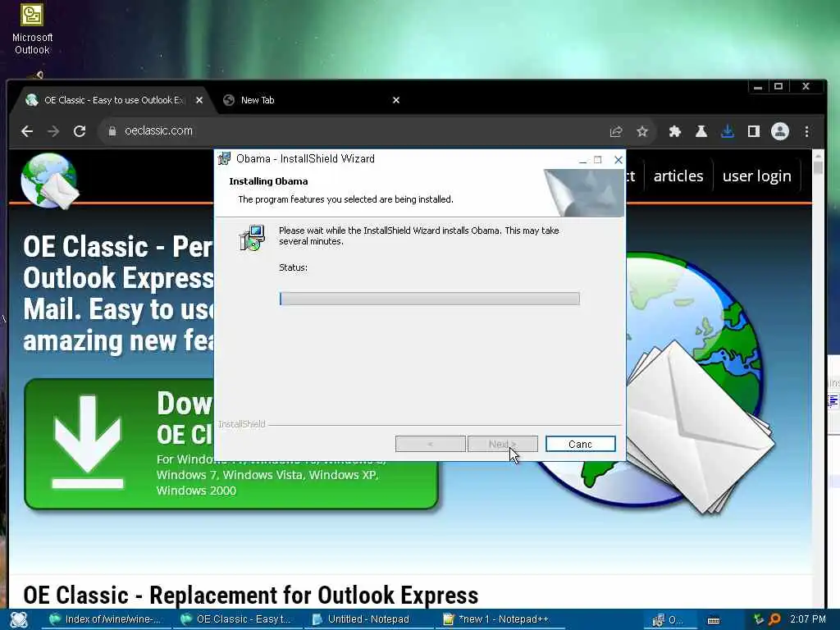Click the site lock icon in address bar

tap(112, 130)
